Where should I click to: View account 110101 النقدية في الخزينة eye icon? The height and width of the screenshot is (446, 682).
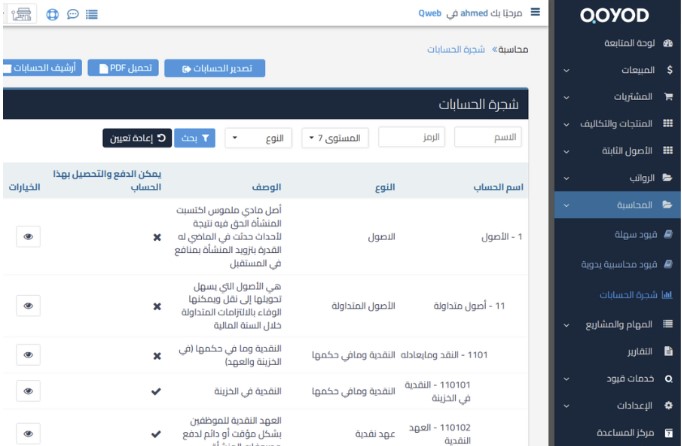[x=28, y=391]
